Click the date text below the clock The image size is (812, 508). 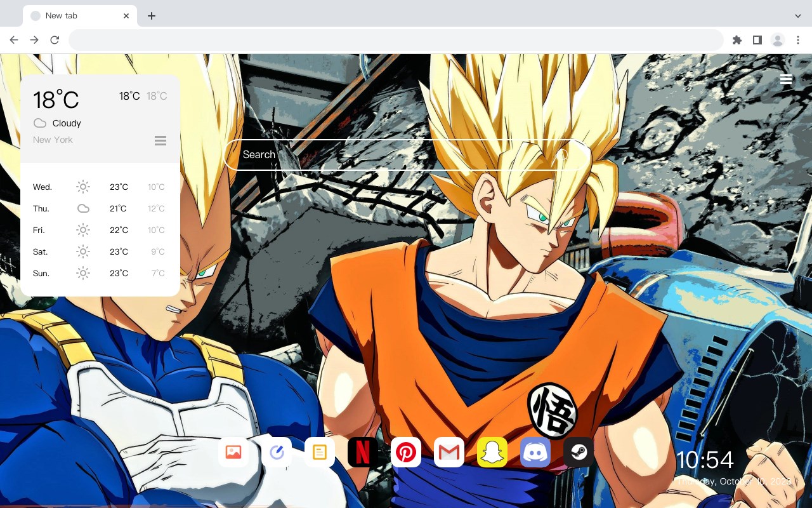pyautogui.click(x=734, y=481)
